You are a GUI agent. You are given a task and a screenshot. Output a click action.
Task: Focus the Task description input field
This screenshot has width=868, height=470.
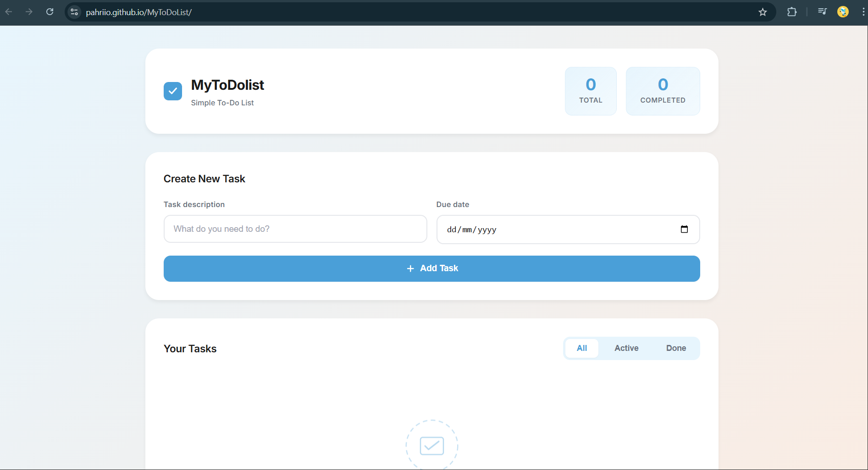pyautogui.click(x=295, y=229)
